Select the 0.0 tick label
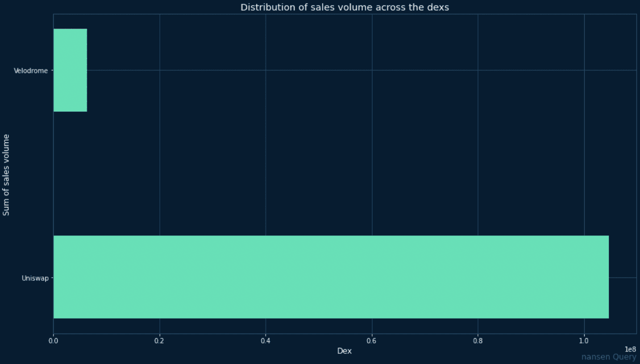This screenshot has height=364, width=640. (x=54, y=339)
